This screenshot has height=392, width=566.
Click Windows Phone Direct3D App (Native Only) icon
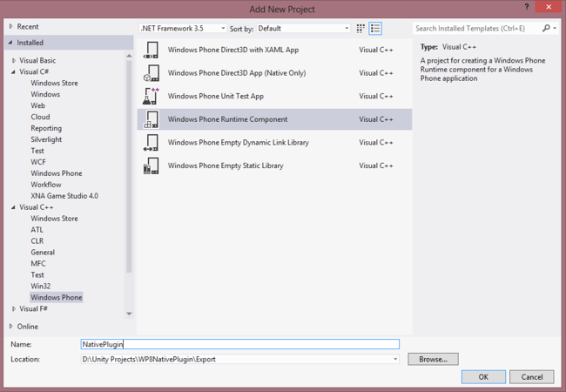pyautogui.click(x=151, y=74)
